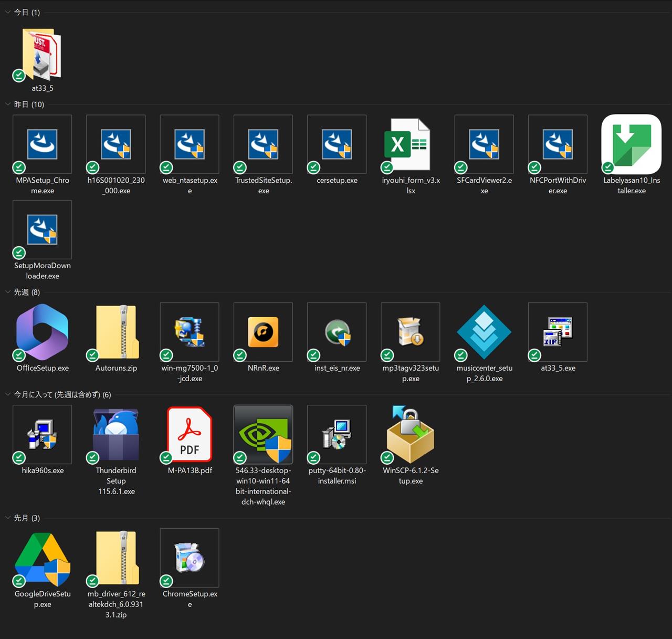The height and width of the screenshot is (639, 672).
Task: Select SFCardViewer2.exe icon
Action: pos(484,144)
